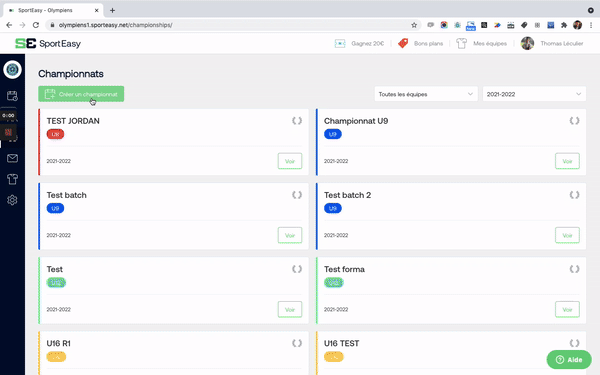
Task: Click Voir on Test forma card
Action: tap(567, 310)
